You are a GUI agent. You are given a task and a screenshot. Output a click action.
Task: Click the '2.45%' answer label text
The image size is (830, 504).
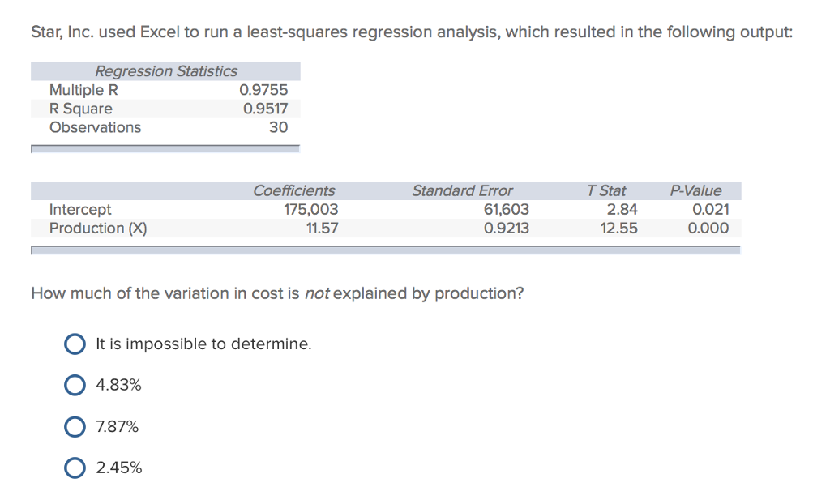pyautogui.click(x=118, y=468)
